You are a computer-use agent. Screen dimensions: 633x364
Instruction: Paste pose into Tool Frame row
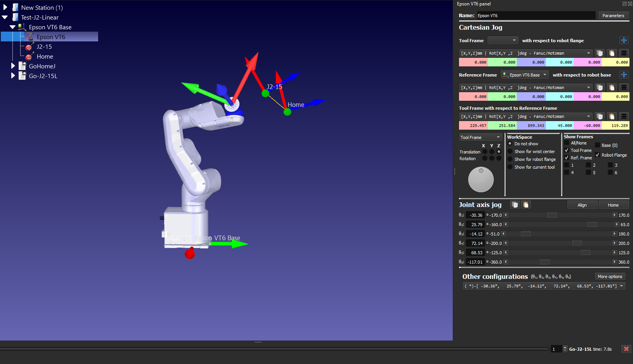click(611, 53)
